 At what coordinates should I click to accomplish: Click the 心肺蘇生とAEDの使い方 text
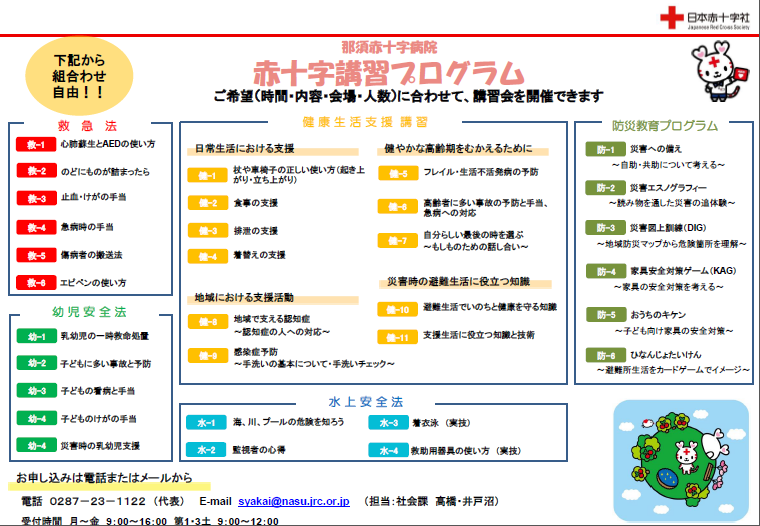point(108,144)
